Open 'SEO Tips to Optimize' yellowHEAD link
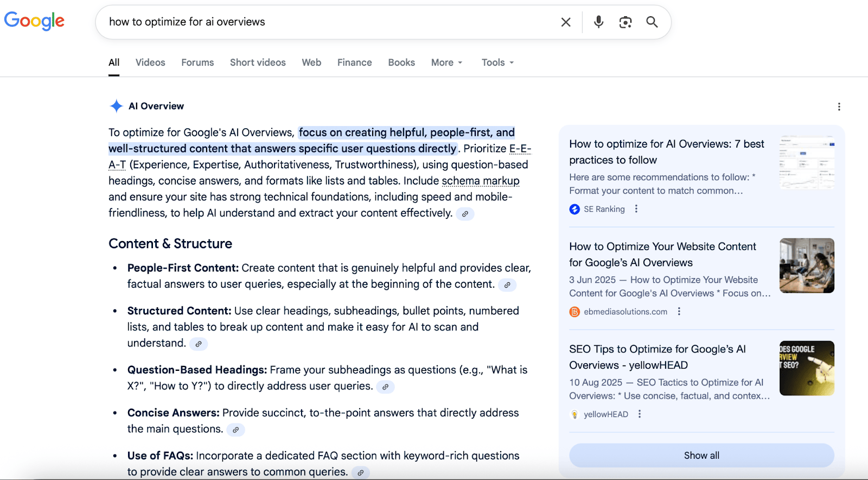Screen dimensions: 868x480 658,357
